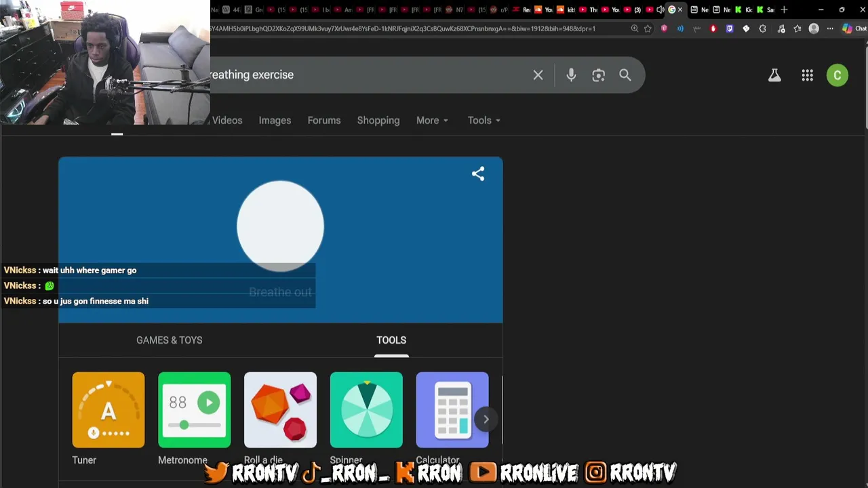
Task: Expand the Tools dropdown
Action: pos(484,120)
